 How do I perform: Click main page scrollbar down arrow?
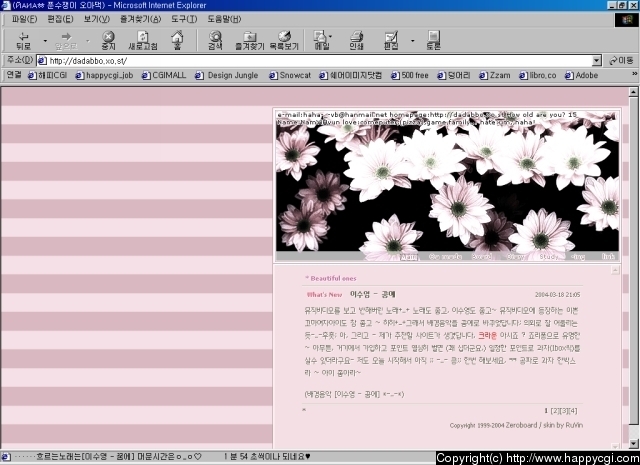pyautogui.click(x=633, y=443)
